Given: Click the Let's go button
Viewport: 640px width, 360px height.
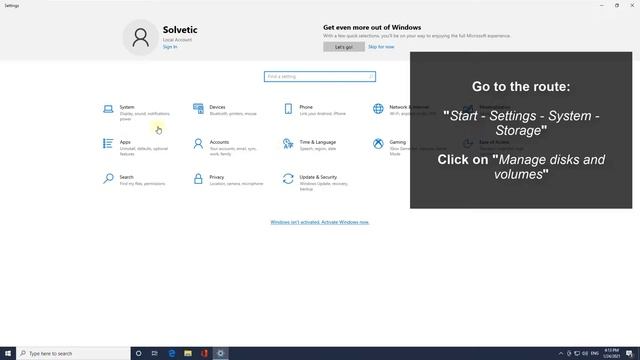Looking at the screenshot, I should tap(344, 47).
